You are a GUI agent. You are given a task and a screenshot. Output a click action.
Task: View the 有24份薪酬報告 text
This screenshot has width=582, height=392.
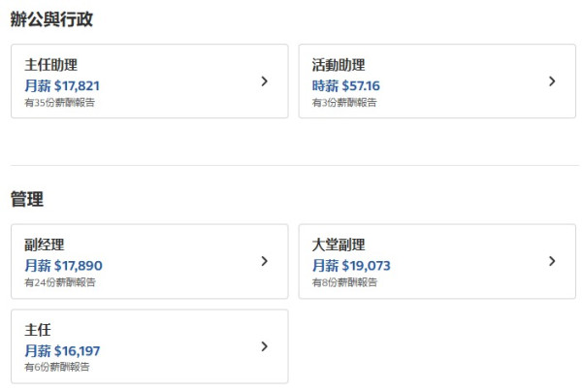pyautogui.click(x=60, y=282)
